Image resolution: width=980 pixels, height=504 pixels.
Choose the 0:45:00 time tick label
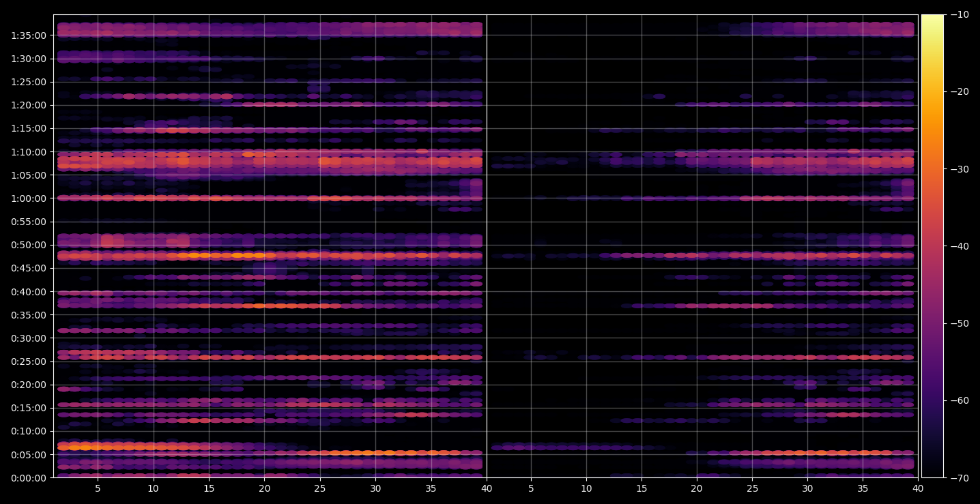29,268
